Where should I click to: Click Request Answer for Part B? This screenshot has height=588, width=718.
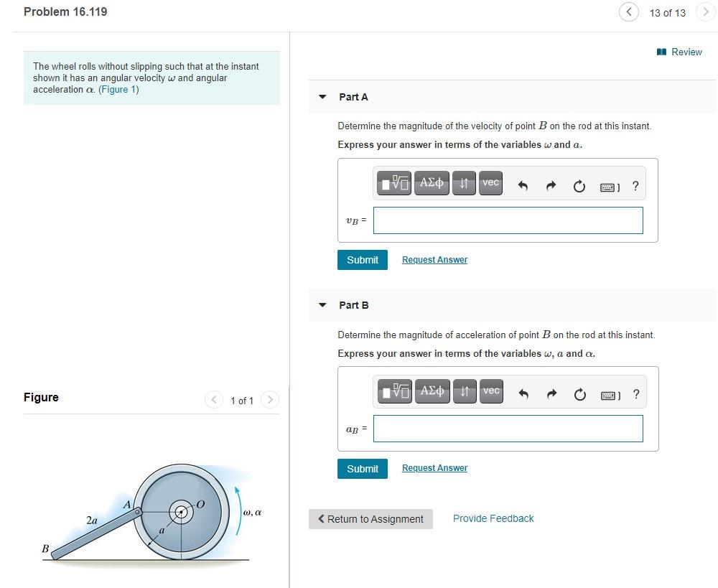(434, 467)
